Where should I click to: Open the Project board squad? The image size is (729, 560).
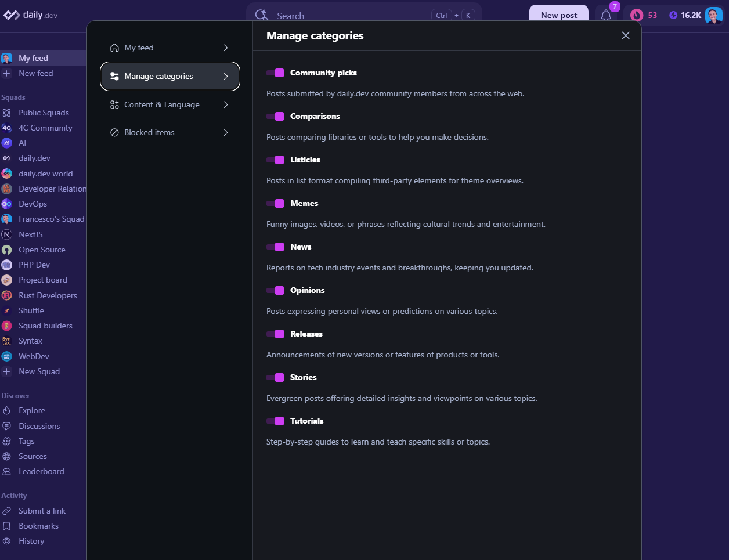pos(43,280)
